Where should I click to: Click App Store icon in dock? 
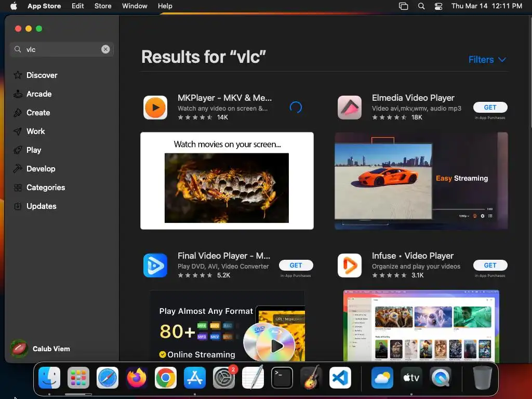point(195,377)
